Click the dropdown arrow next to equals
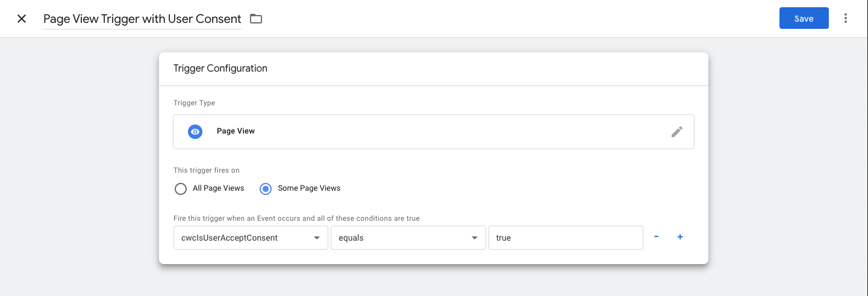868x296 pixels. tap(474, 238)
